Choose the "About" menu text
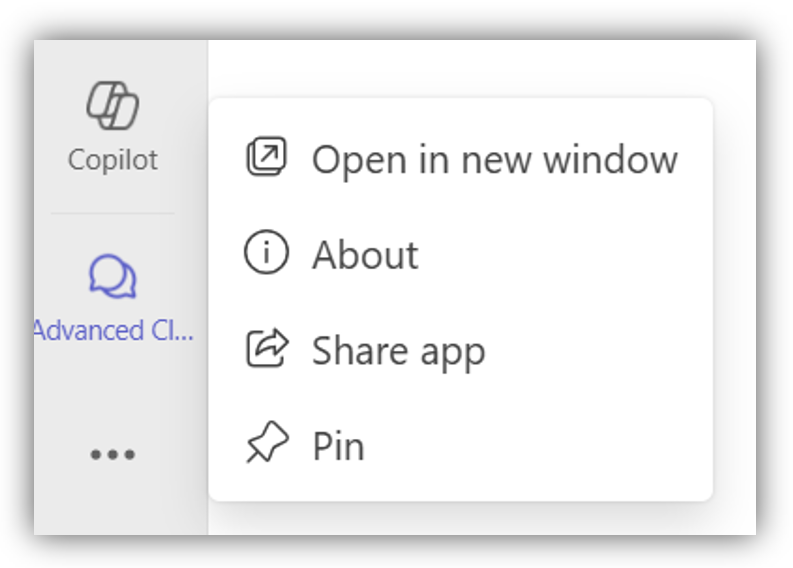 365,256
